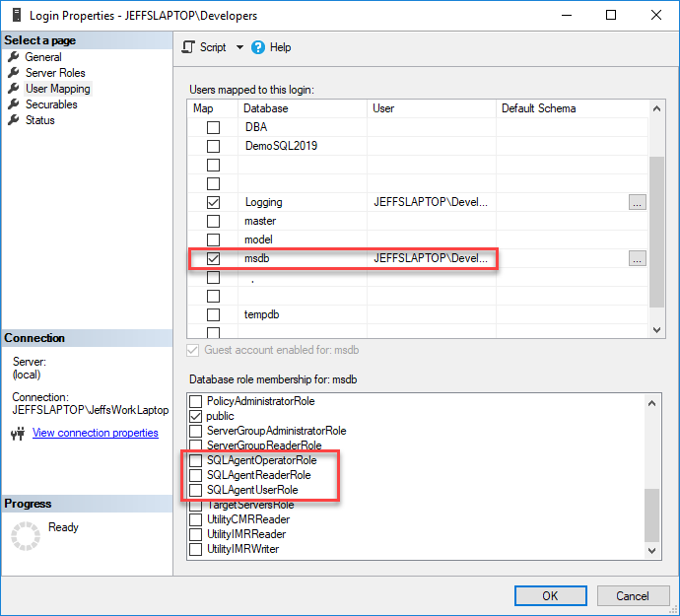Viewport: 680px width, 616px height.
Task: Click the Default Schema column header
Action: pyautogui.click(x=572, y=108)
